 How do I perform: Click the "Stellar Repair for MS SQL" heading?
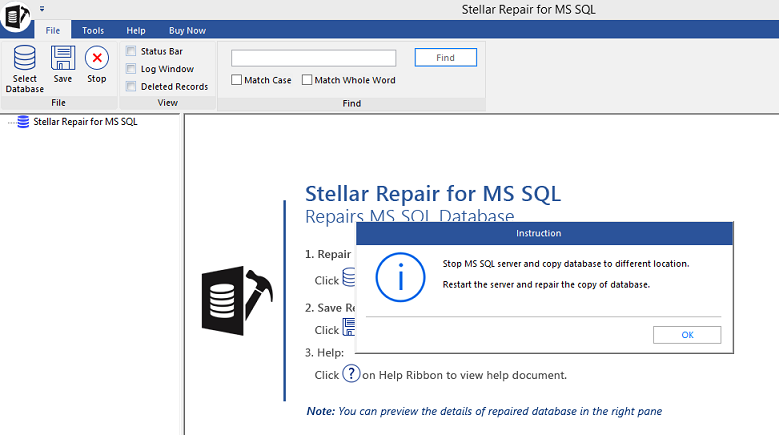tap(433, 193)
